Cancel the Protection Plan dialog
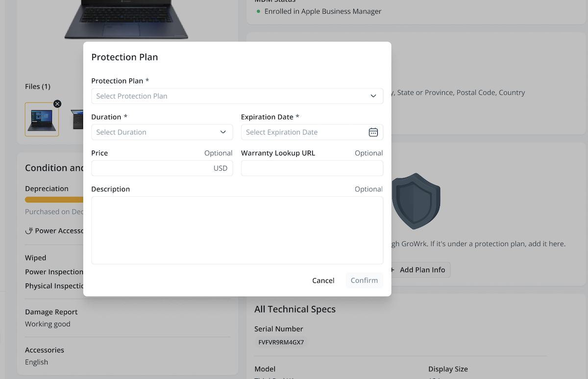Viewport: 588px width, 379px height. (x=323, y=280)
